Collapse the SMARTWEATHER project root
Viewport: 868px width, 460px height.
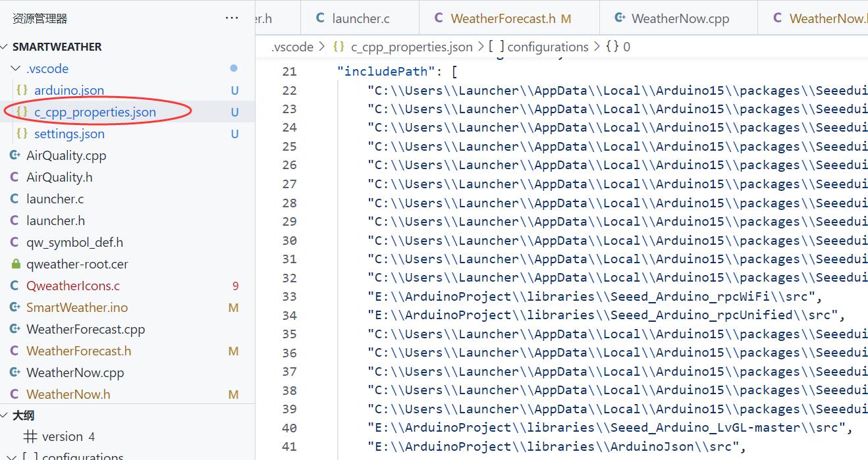5,47
